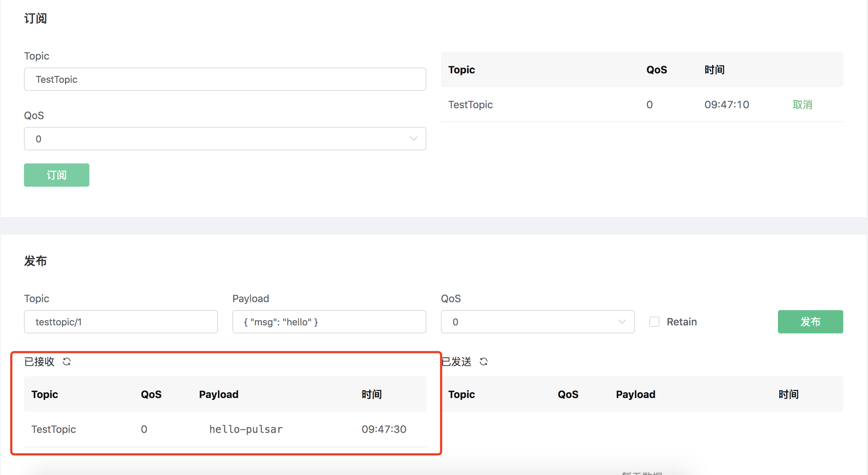Open the subscribe QoS dropdown
868x475 pixels.
pos(224,139)
